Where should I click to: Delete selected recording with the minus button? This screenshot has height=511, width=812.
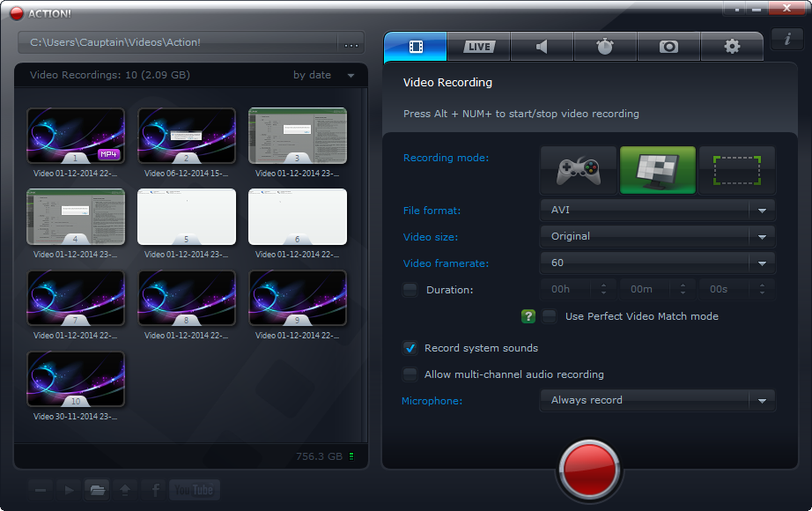(x=41, y=490)
